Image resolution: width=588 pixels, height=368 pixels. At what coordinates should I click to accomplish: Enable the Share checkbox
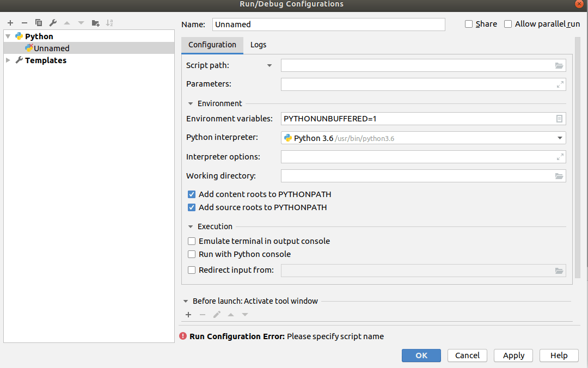[469, 24]
